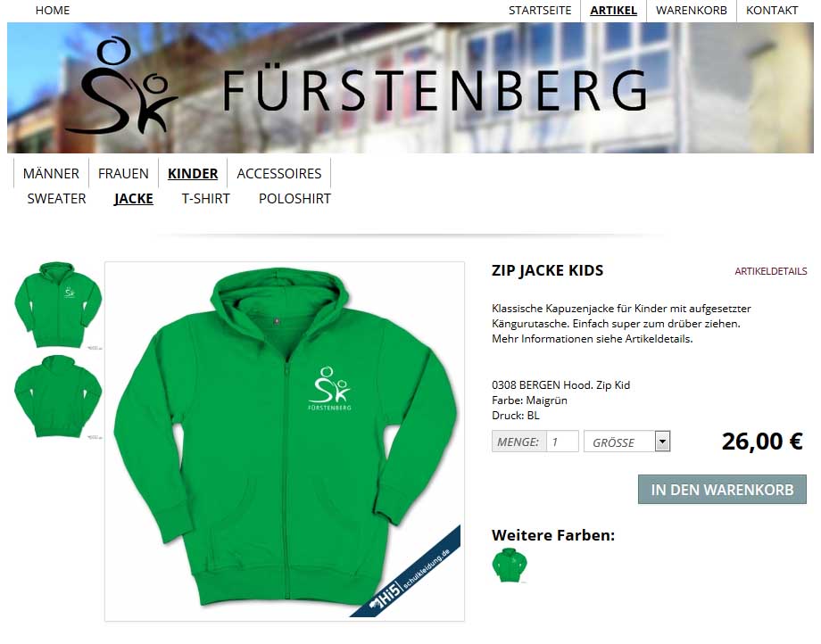Viewport: 821px width, 644px height.
Task: Open the Kontakt page
Action: [x=772, y=11]
